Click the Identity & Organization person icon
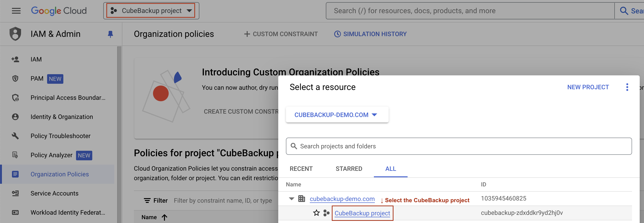Screen dimensions: 644x223 15,117
